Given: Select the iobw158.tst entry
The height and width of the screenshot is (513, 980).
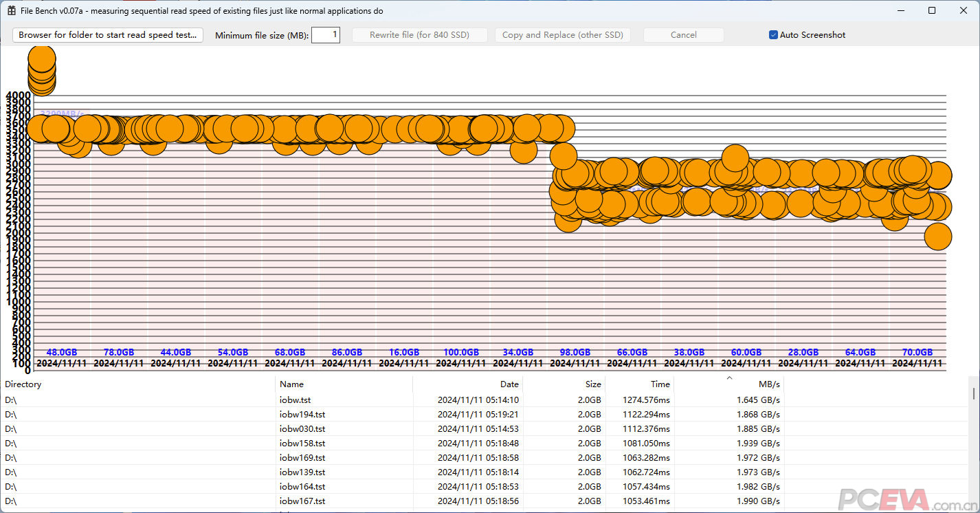Looking at the screenshot, I should tap(302, 443).
